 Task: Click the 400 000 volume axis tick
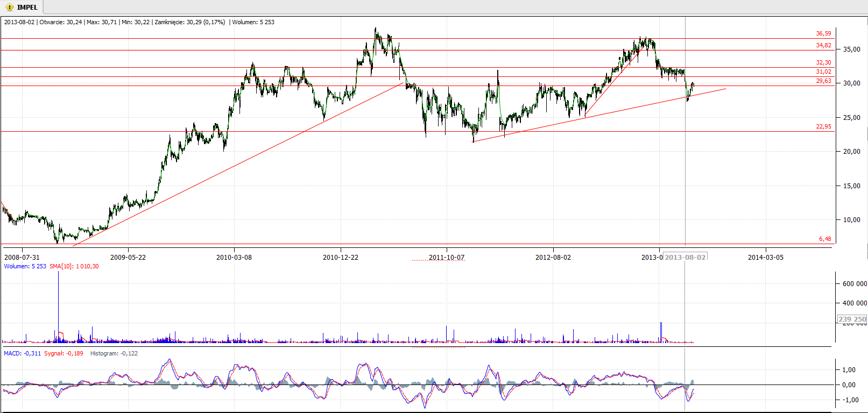pyautogui.click(x=855, y=303)
